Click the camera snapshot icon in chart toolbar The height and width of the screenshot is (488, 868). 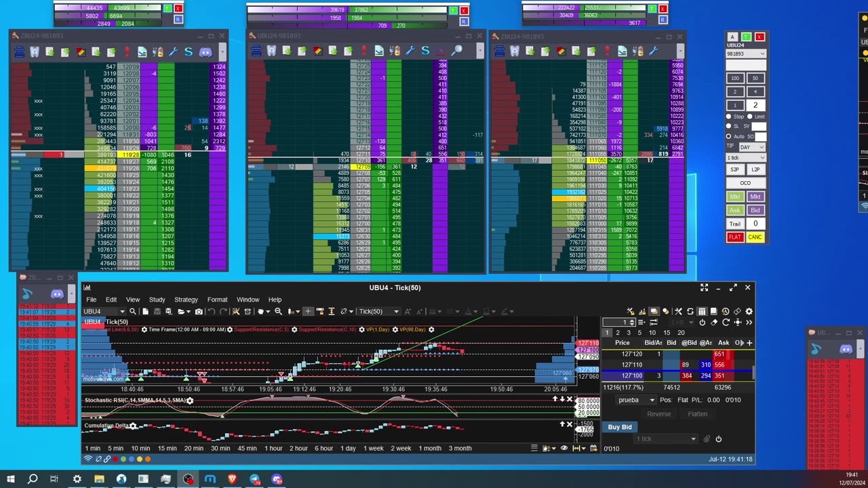[199, 311]
